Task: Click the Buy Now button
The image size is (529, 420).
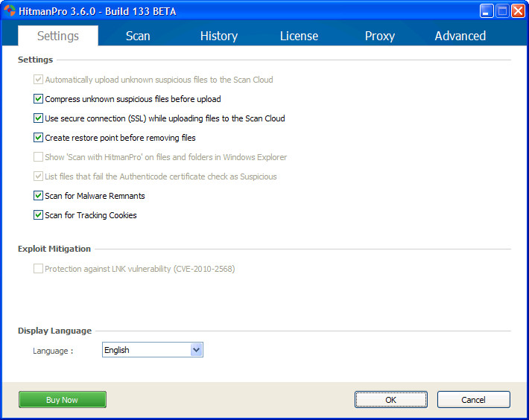Action: (x=63, y=400)
